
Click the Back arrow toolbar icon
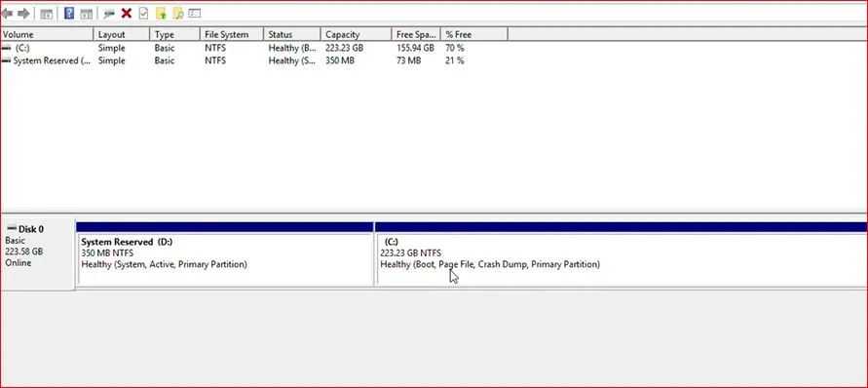pos(7,14)
